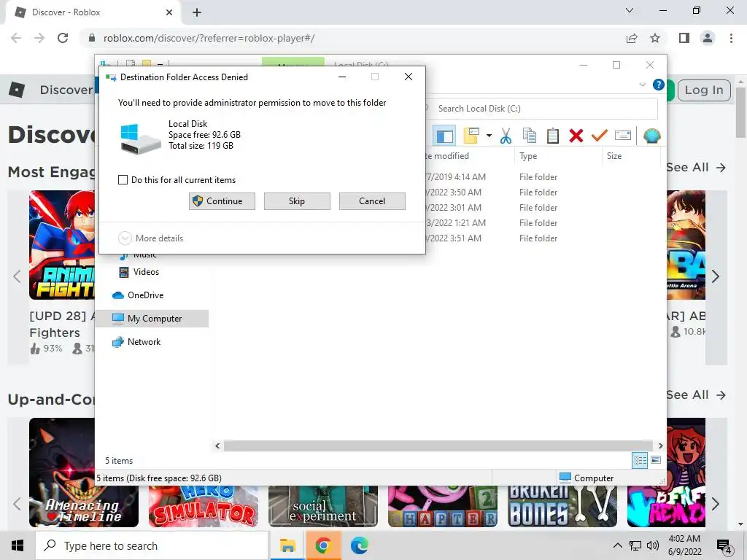Screen dimensions: 747x560
Task: Click the Chrome back arrow
Action: click(x=16, y=38)
